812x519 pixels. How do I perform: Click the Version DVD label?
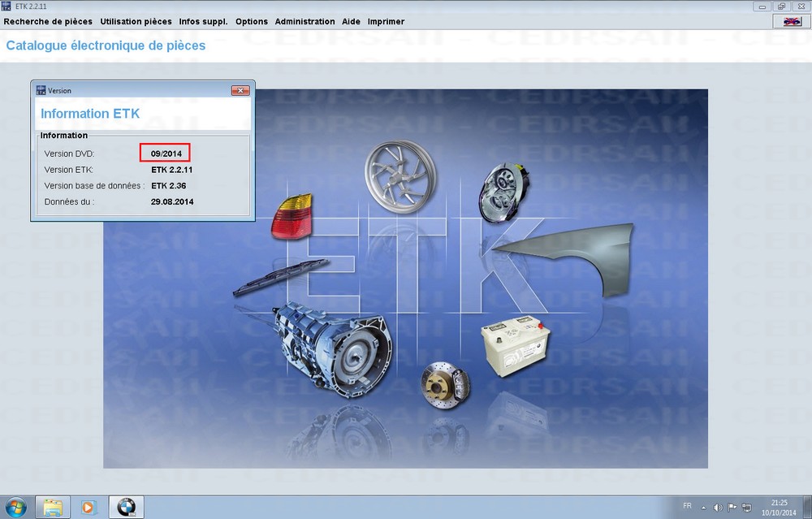[x=69, y=154]
